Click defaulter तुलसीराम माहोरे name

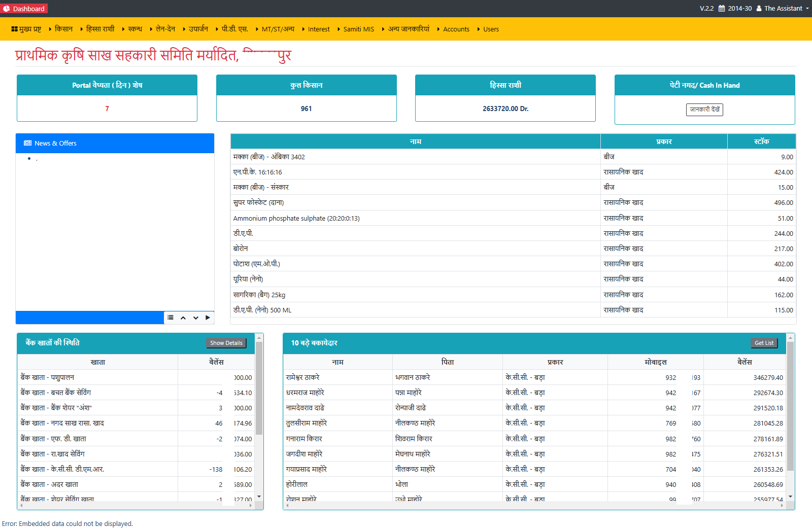(x=306, y=423)
